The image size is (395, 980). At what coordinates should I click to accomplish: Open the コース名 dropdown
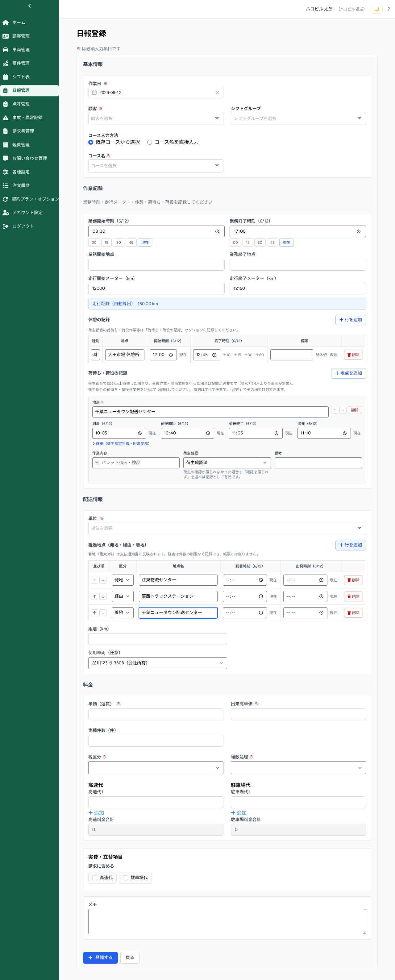pyautogui.click(x=156, y=166)
